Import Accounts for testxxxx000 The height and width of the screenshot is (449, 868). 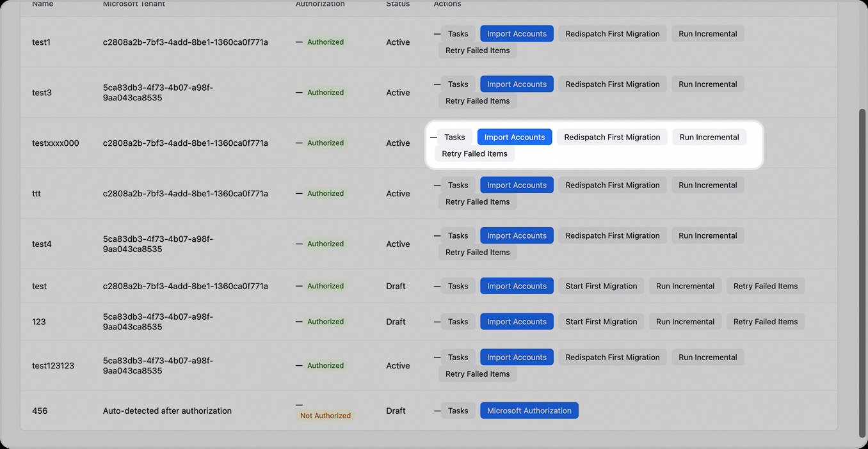(x=515, y=137)
